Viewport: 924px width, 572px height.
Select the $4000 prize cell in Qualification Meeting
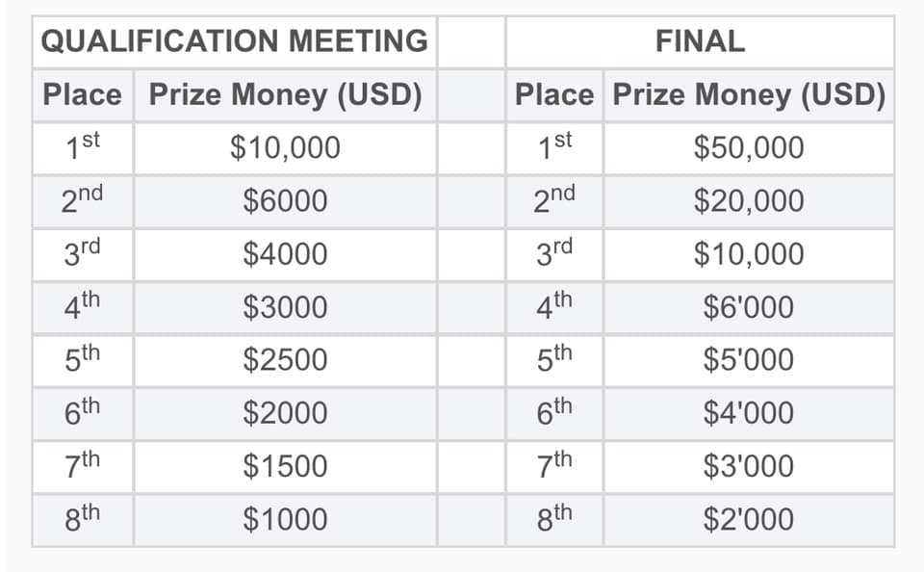point(285,254)
